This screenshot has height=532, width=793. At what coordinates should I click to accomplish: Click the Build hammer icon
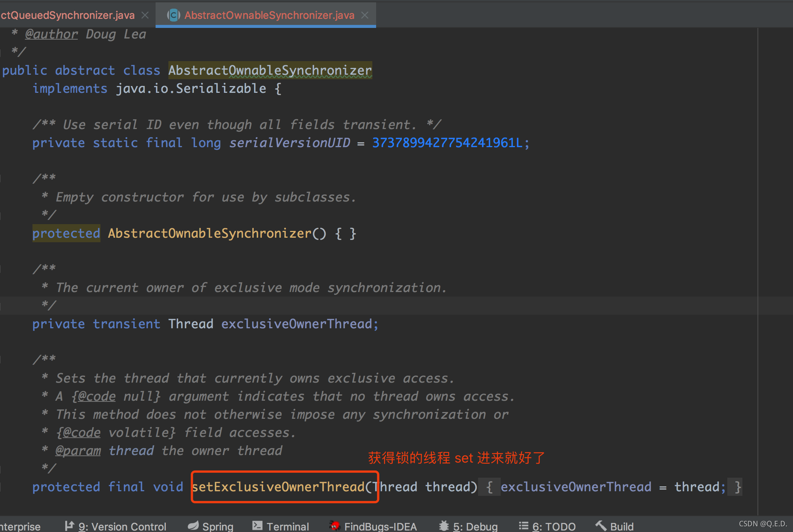pyautogui.click(x=601, y=525)
